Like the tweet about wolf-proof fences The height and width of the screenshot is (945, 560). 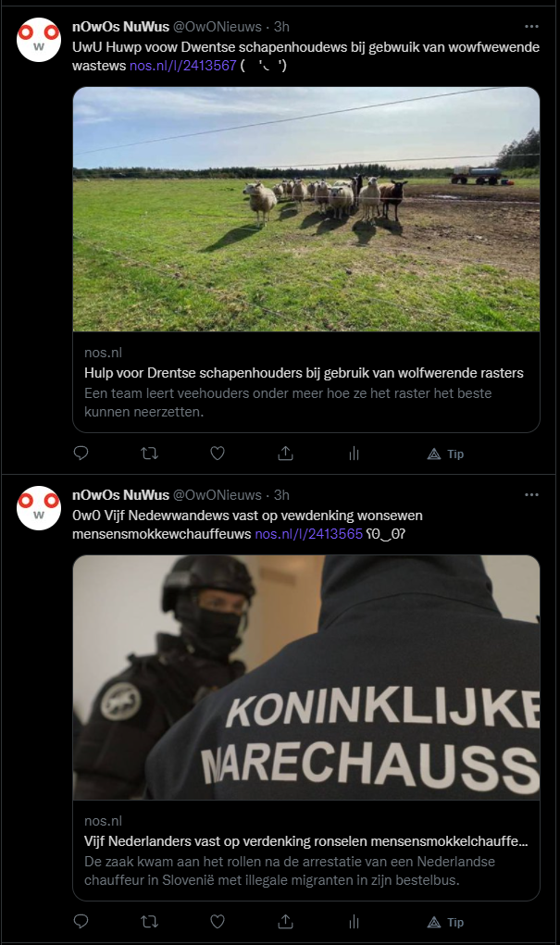[218, 454]
